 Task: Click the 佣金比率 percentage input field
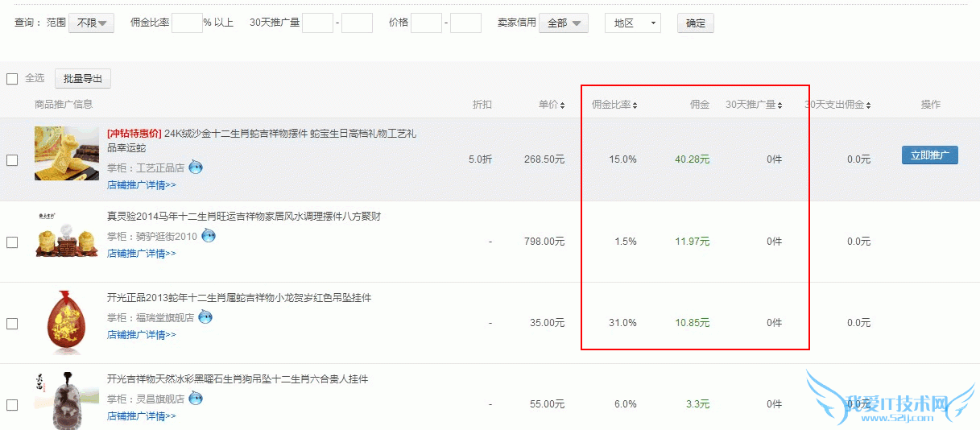tap(187, 23)
